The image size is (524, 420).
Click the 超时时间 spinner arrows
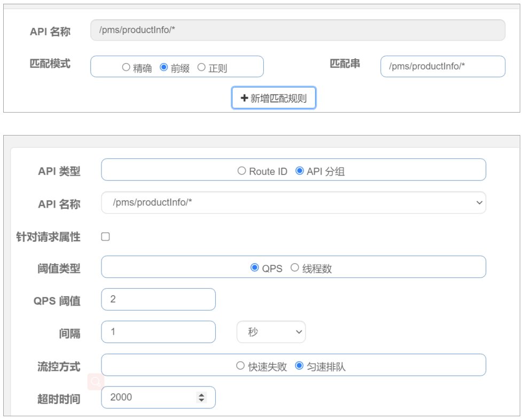(x=201, y=397)
